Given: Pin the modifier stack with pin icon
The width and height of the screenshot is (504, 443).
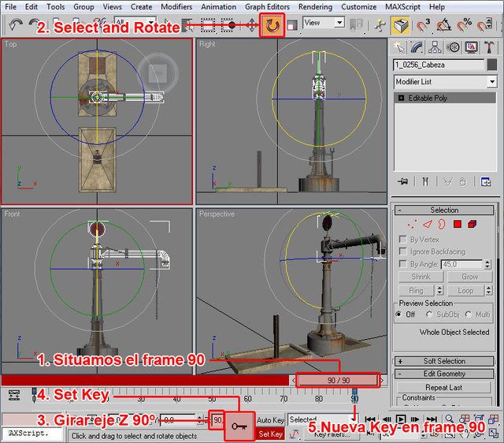Looking at the screenshot, I should tap(404, 181).
